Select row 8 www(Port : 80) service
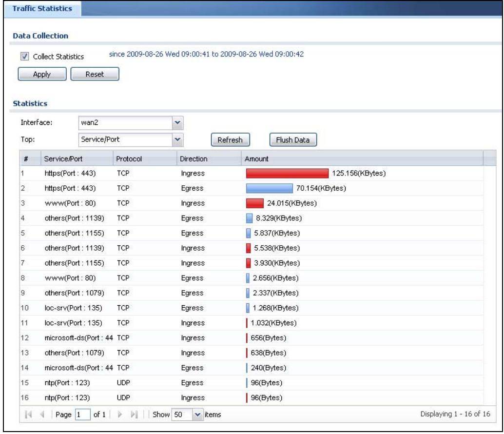The width and height of the screenshot is (504, 434). tap(70, 278)
